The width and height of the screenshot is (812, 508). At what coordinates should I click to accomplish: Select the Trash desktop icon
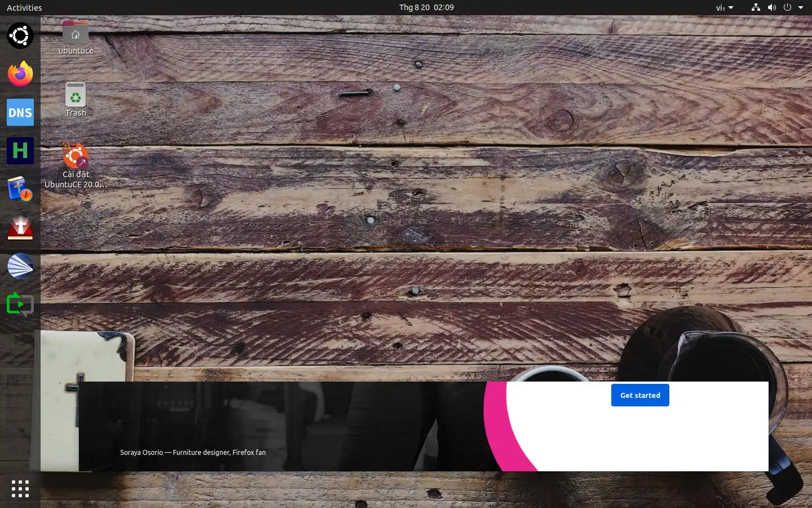[76, 100]
